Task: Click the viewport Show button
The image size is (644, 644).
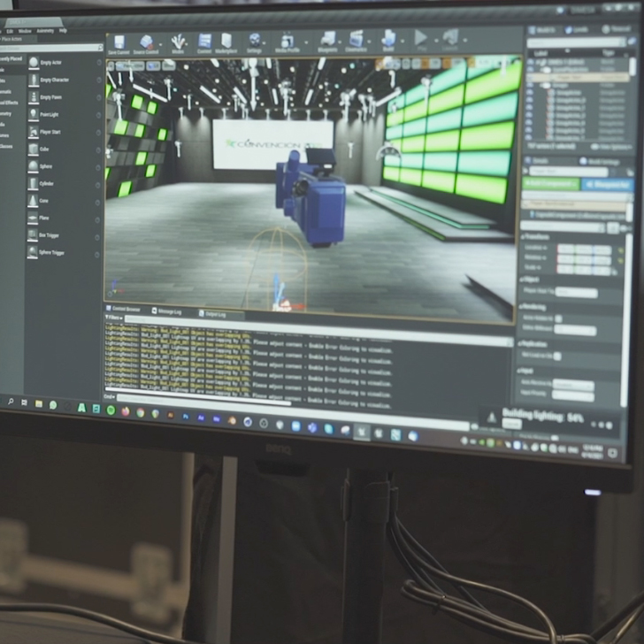Action: pos(168,65)
